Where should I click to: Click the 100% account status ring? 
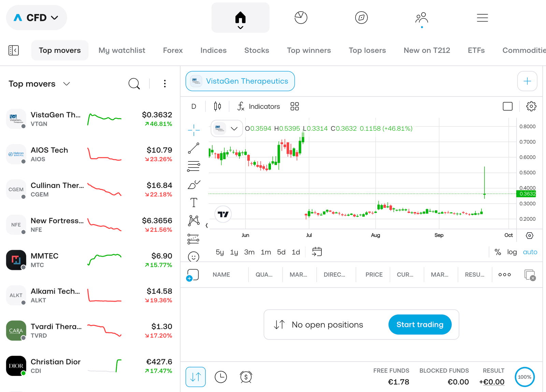tap(525, 377)
